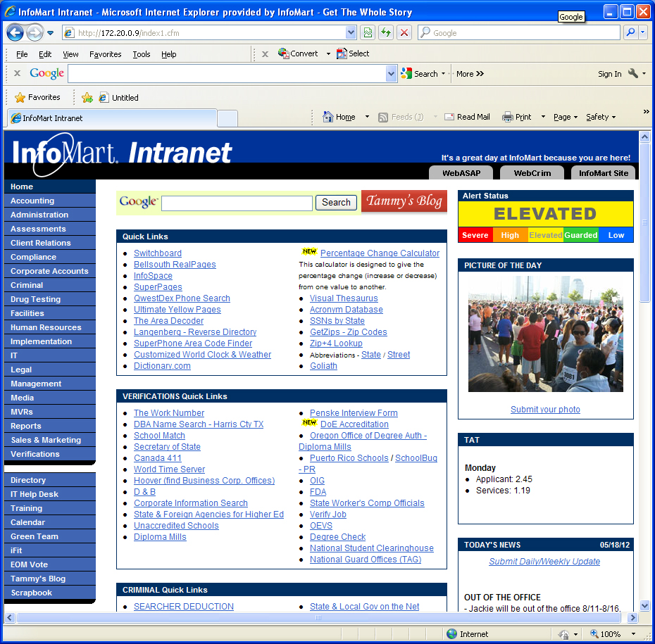This screenshot has height=644, width=655.
Task: Click the magnifier search-go icon
Action: pyautogui.click(x=631, y=32)
